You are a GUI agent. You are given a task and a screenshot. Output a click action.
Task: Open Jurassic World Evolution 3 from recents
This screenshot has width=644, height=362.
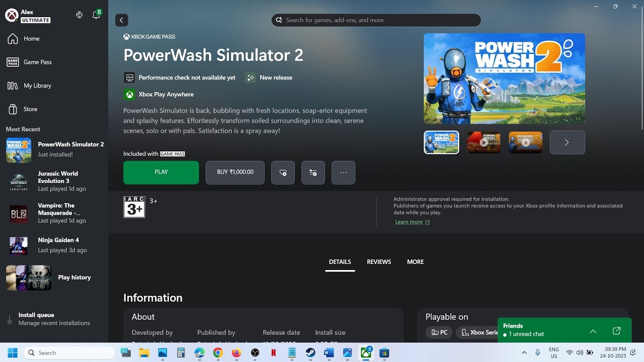pos(54,181)
